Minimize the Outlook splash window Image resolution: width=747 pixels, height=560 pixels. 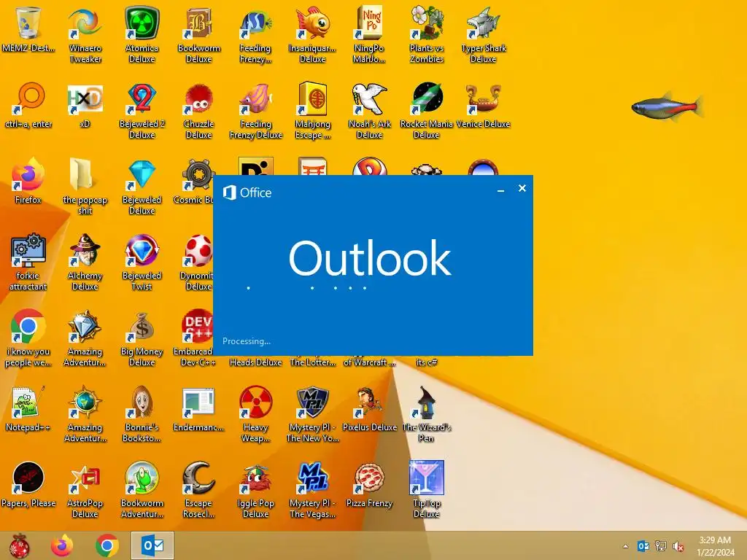pyautogui.click(x=500, y=190)
